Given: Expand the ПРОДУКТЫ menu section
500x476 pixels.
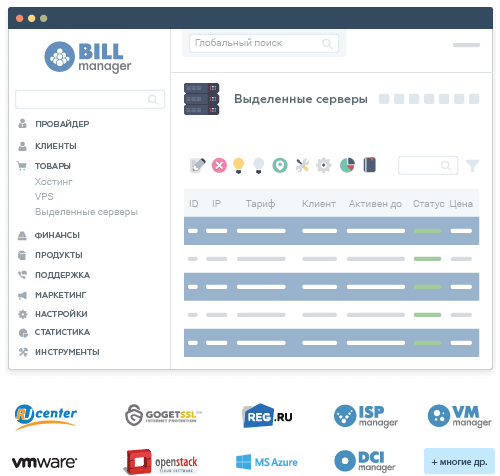Looking at the screenshot, I should tap(59, 255).
